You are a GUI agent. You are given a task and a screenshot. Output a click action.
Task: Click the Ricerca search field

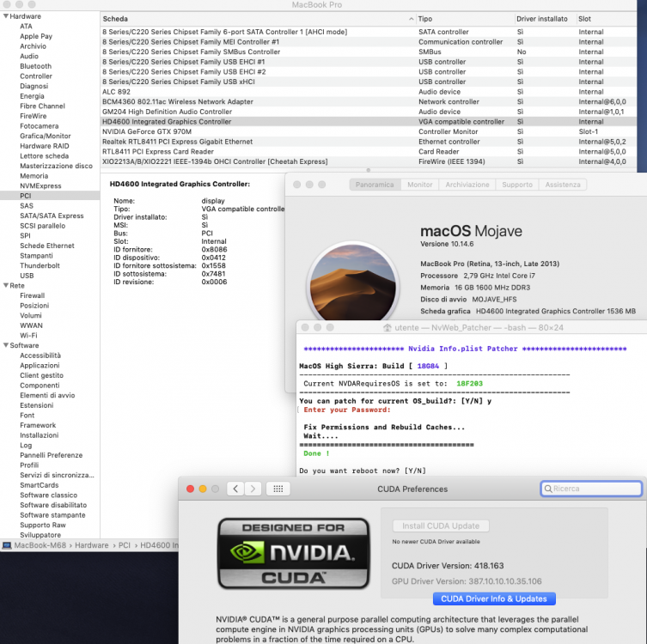(591, 489)
